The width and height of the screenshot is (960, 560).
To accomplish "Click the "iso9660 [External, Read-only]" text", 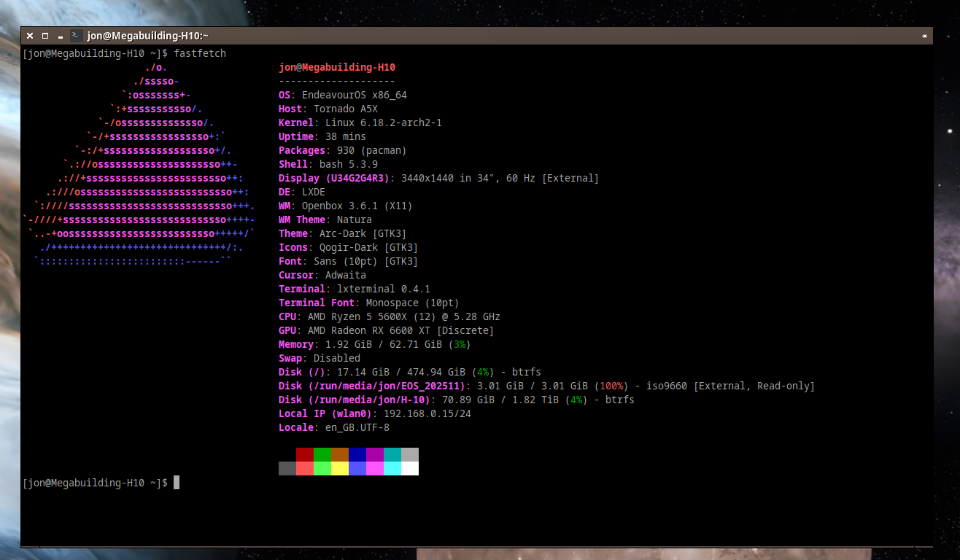I will pyautogui.click(x=731, y=386).
